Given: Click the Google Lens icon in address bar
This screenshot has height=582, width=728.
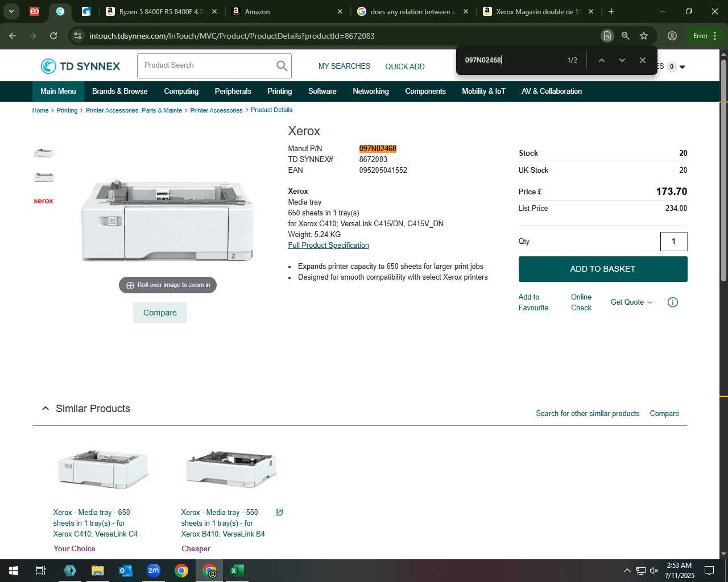Looking at the screenshot, I should [x=607, y=36].
